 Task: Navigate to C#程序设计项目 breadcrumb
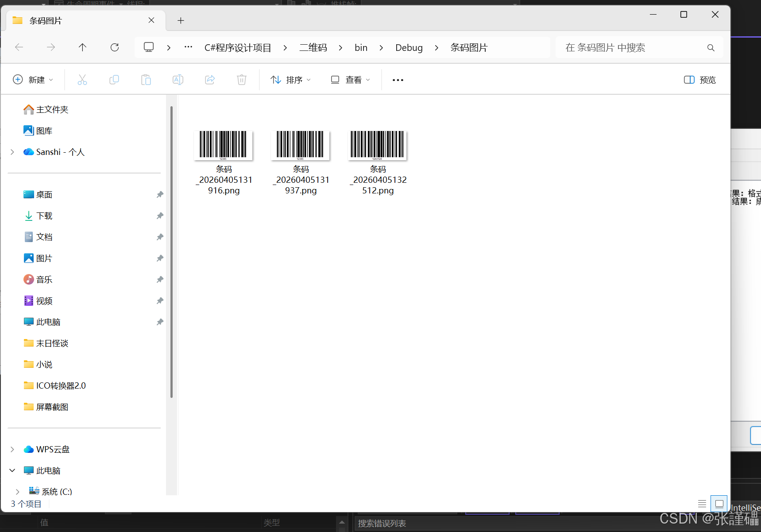coord(238,47)
